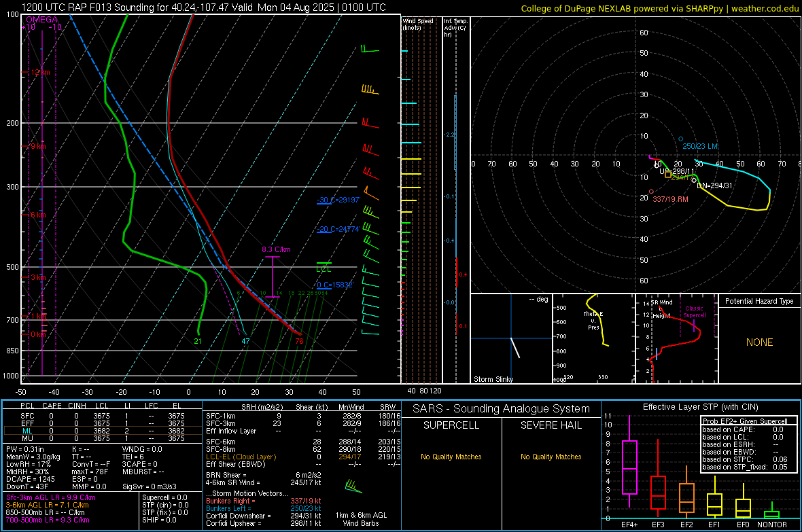This screenshot has width=802, height=532.
Task: Click the '9 km' height marker
Action: (x=38, y=146)
